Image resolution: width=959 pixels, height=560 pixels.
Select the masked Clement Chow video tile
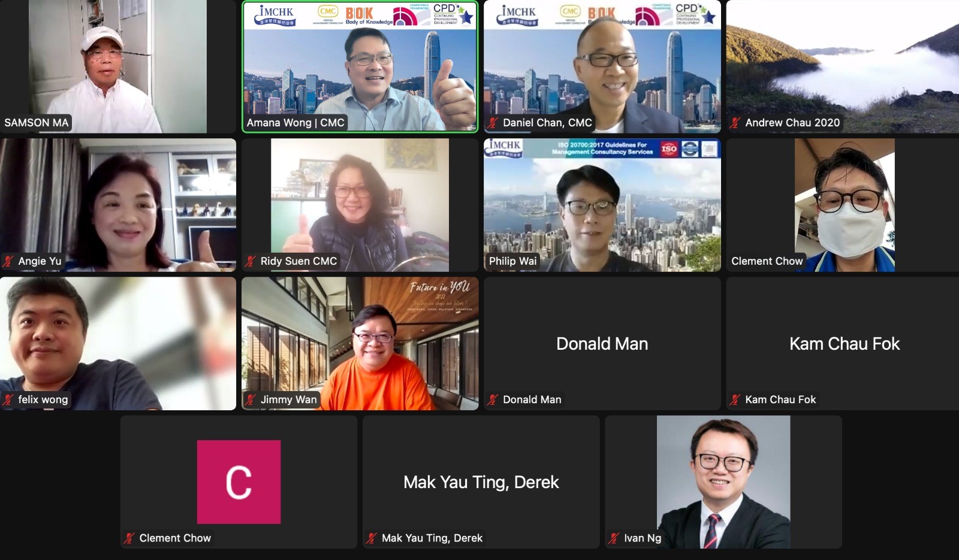tap(843, 205)
